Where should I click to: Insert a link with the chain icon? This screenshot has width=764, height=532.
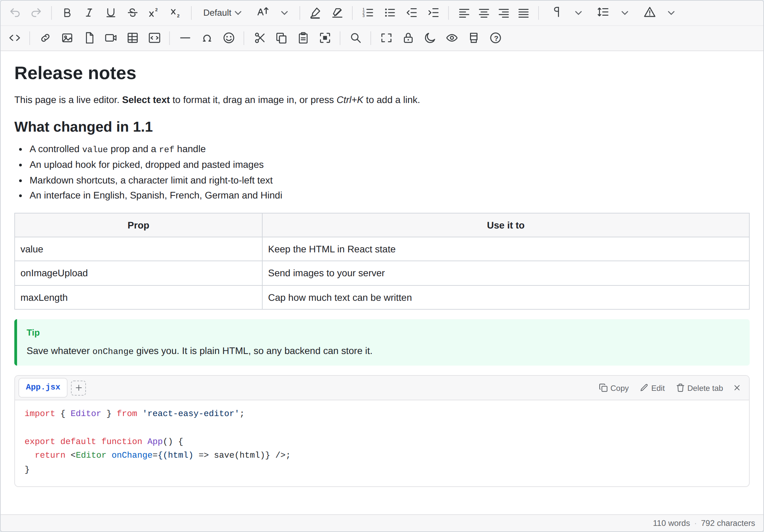(45, 38)
